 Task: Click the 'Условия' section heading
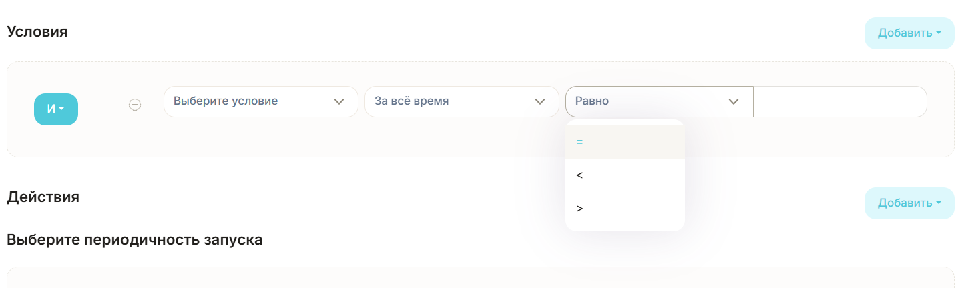click(37, 31)
